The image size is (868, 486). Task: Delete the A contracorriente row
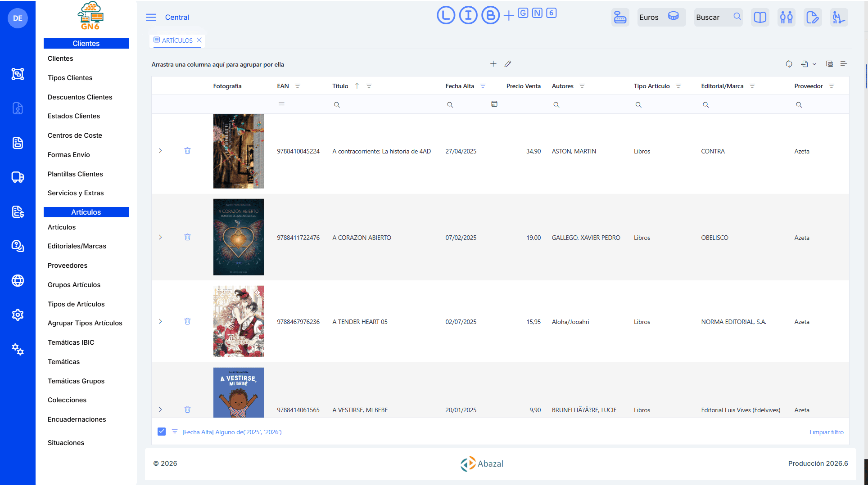[187, 151]
